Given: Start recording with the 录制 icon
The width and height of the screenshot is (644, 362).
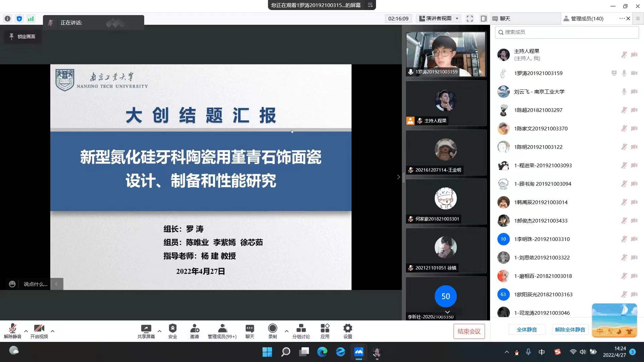Looking at the screenshot, I should (x=272, y=328).
